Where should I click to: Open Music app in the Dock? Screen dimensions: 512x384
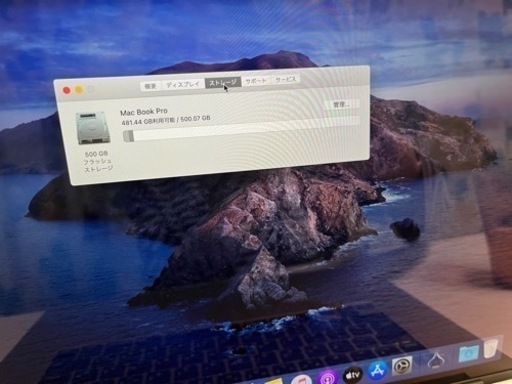[302, 380]
